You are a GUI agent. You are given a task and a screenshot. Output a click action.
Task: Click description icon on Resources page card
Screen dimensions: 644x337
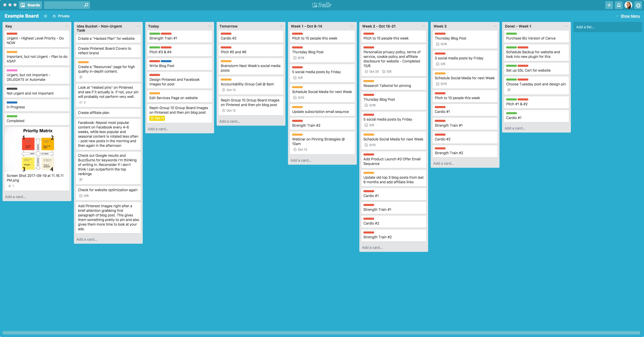pos(81,77)
